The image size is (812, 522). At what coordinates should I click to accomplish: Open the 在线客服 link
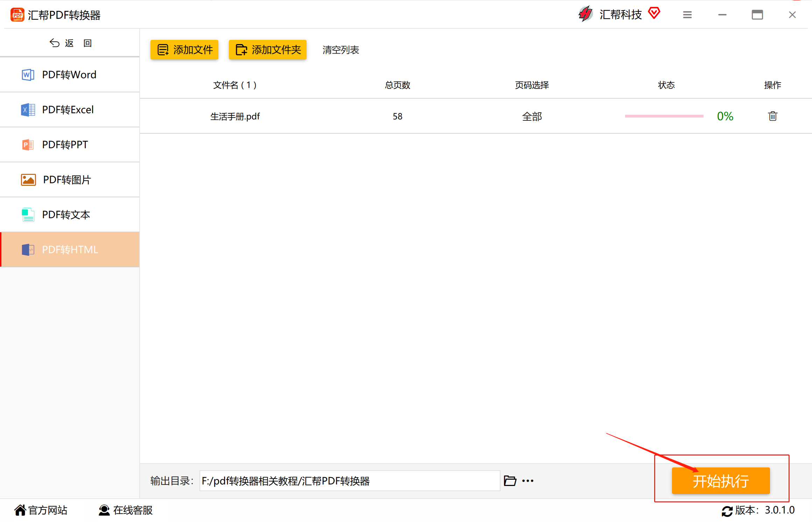pyautogui.click(x=133, y=510)
